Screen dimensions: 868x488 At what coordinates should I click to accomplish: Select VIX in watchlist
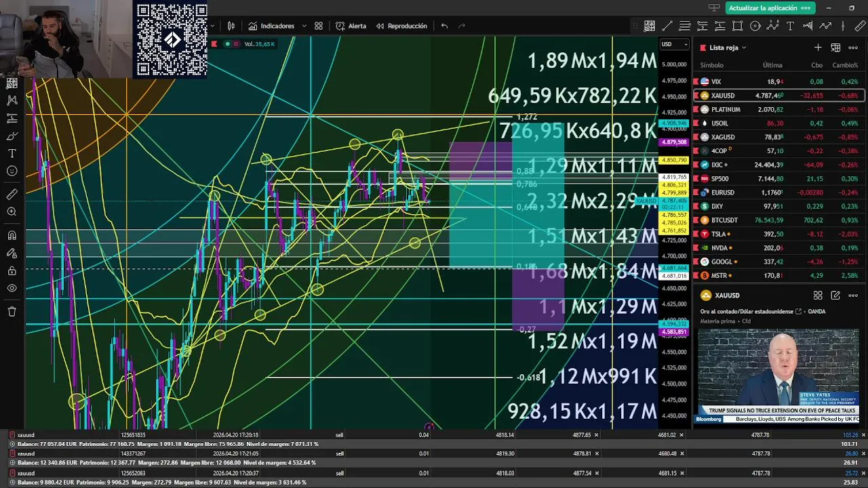(779, 81)
